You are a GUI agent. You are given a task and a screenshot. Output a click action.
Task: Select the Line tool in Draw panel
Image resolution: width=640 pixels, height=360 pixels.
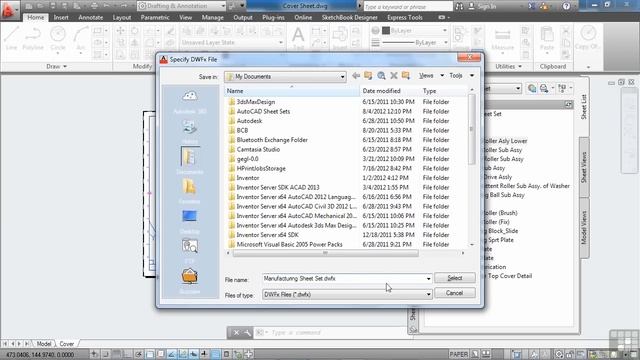11,39
